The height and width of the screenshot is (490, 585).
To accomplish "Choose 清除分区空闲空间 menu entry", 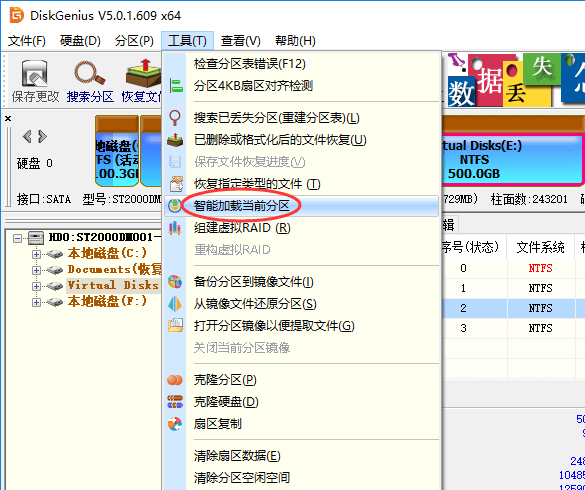I will [301, 477].
